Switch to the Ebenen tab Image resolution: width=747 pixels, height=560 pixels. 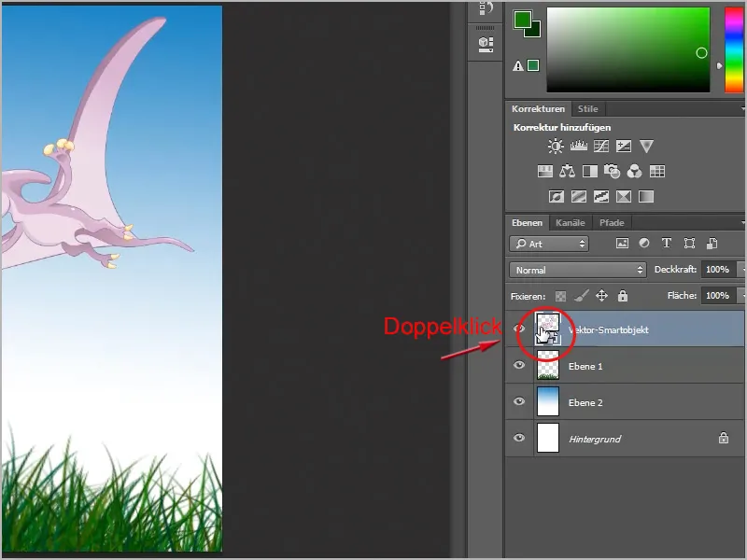pyautogui.click(x=527, y=223)
